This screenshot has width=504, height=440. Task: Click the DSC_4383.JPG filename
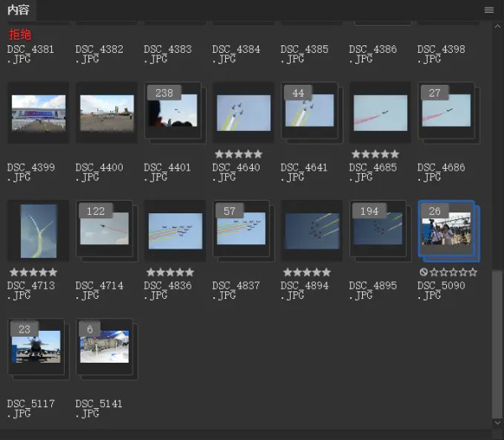[x=167, y=54]
